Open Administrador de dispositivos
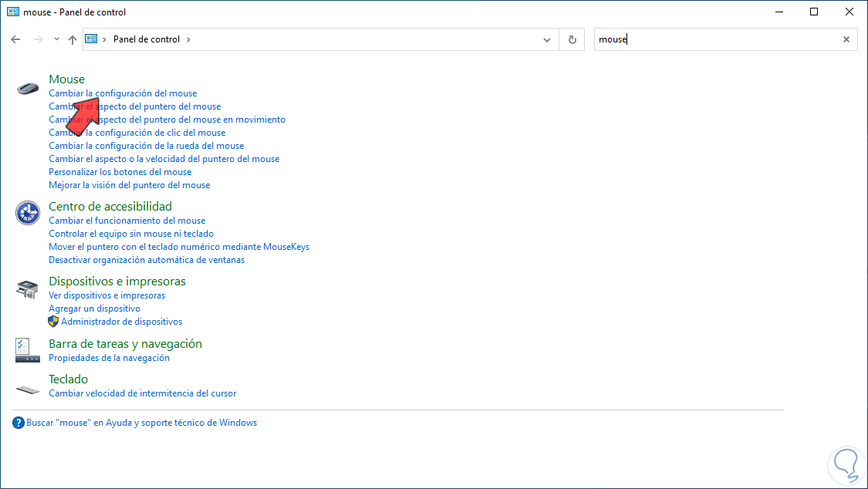 point(121,322)
